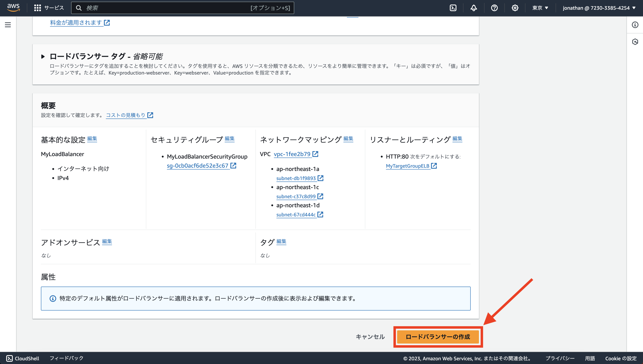This screenshot has height=364, width=643.
Task: Open the Info panel icon on the right edge
Action: pyautogui.click(x=635, y=25)
